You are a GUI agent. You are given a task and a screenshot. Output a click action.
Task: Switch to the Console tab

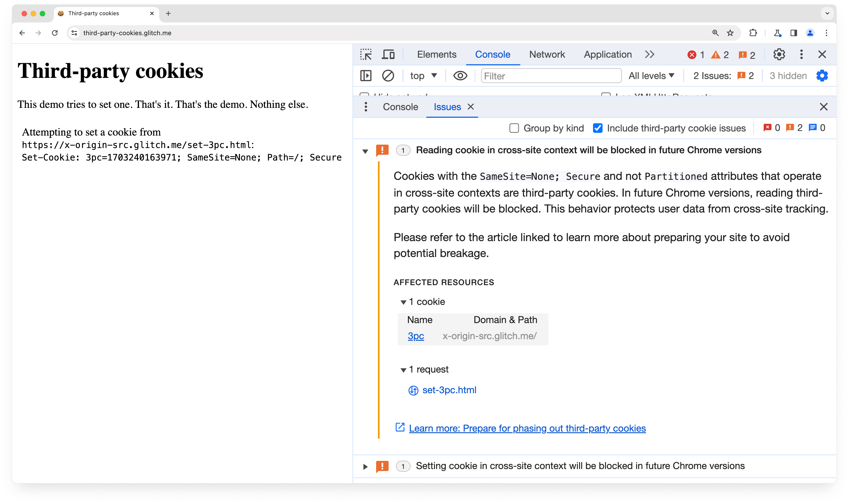400,107
